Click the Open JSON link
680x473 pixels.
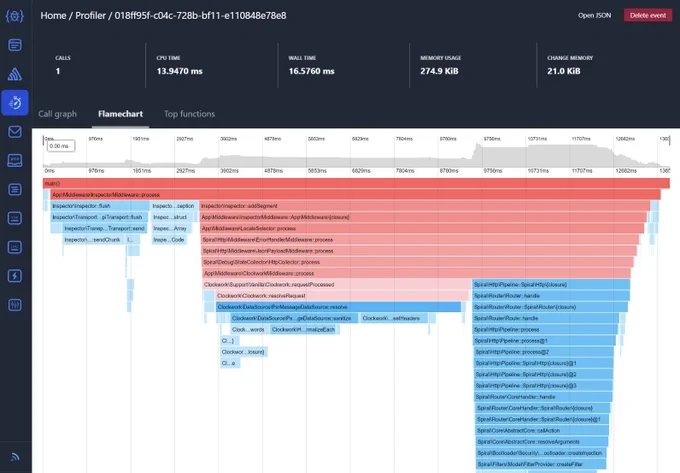click(x=594, y=15)
